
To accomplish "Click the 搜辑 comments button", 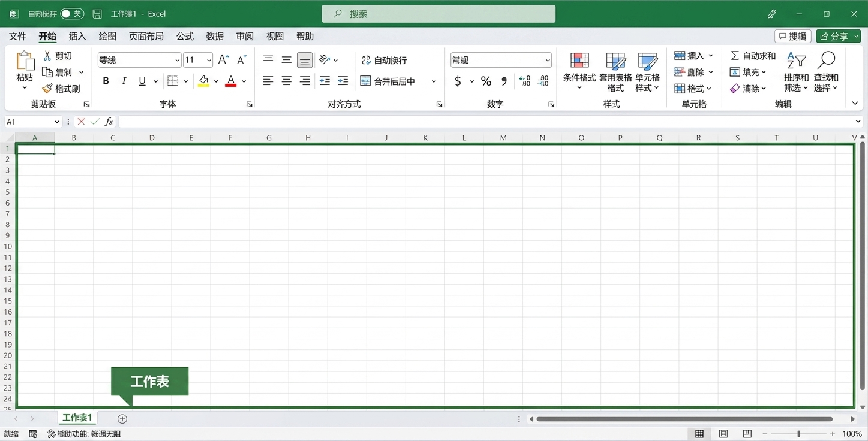I will [x=793, y=37].
